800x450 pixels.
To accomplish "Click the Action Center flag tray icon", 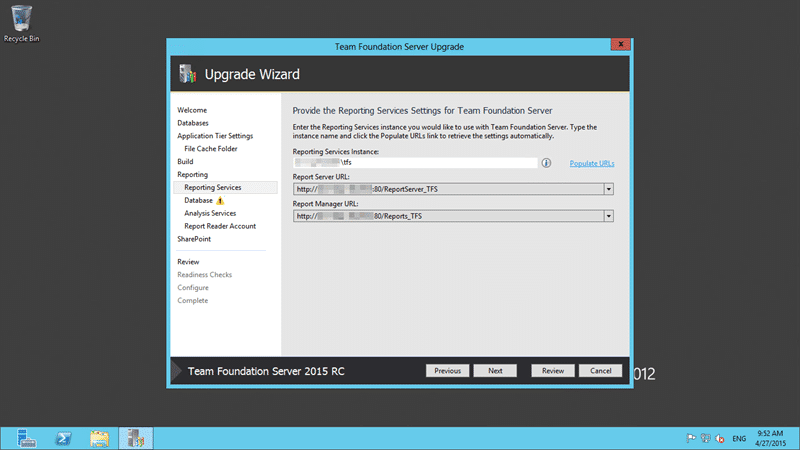I will pos(691,438).
